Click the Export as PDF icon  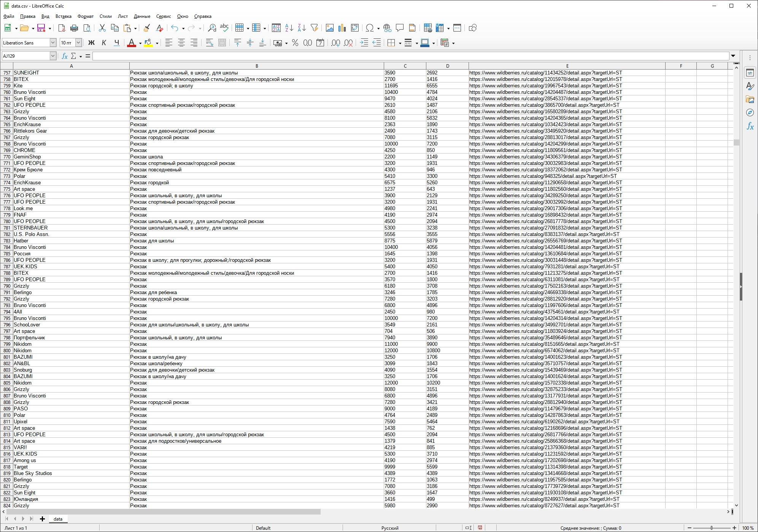pos(62,28)
